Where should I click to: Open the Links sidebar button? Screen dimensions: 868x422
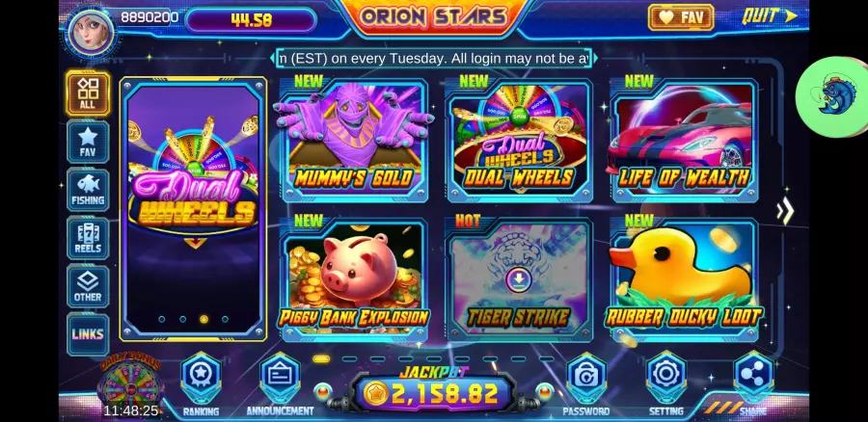[x=88, y=334]
